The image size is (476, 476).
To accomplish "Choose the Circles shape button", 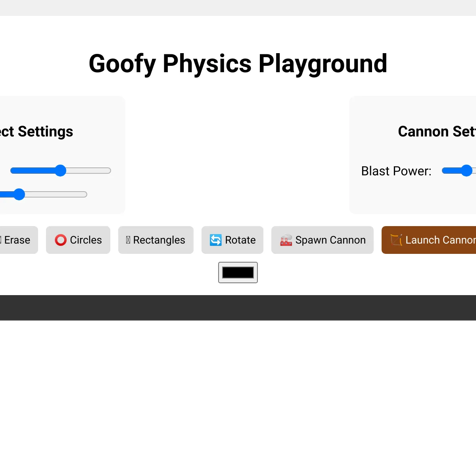I will tap(78, 240).
